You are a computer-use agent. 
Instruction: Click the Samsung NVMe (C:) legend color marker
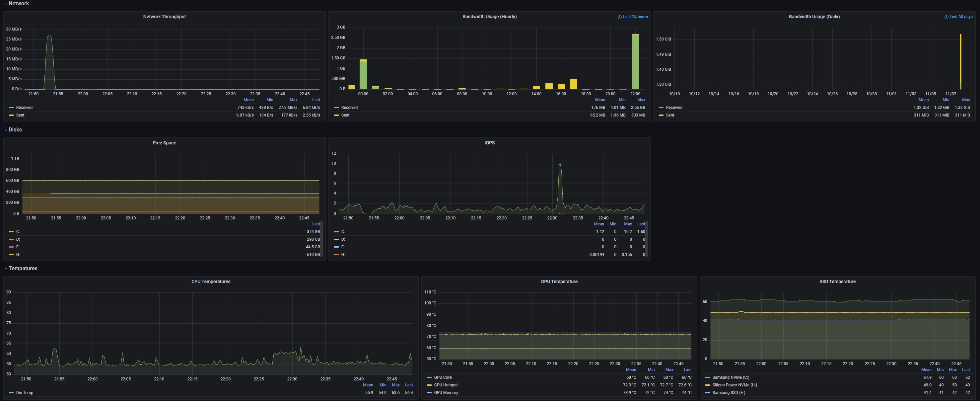(707, 377)
